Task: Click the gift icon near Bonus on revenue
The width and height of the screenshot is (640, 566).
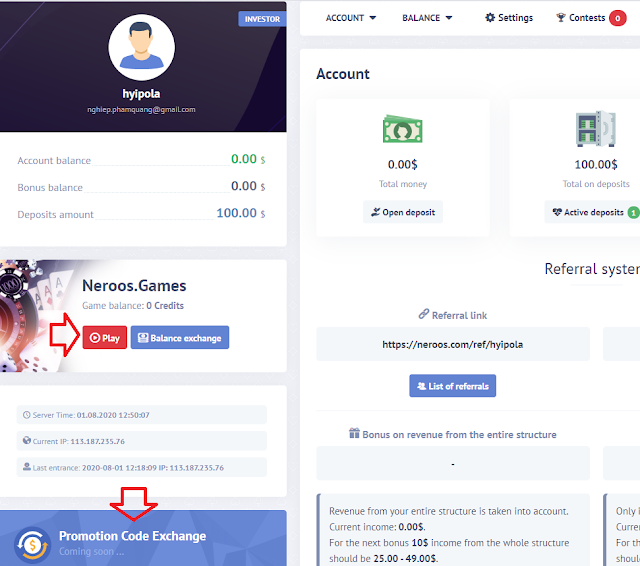Action: click(x=354, y=433)
